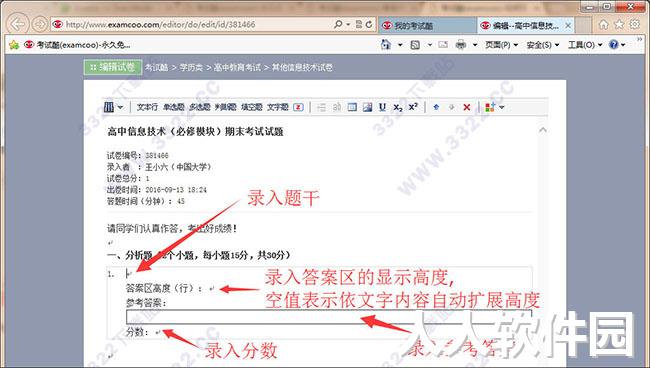The height and width of the screenshot is (368, 650).
Task: Insert a 多选题 multiple-choice question
Action: 200,107
